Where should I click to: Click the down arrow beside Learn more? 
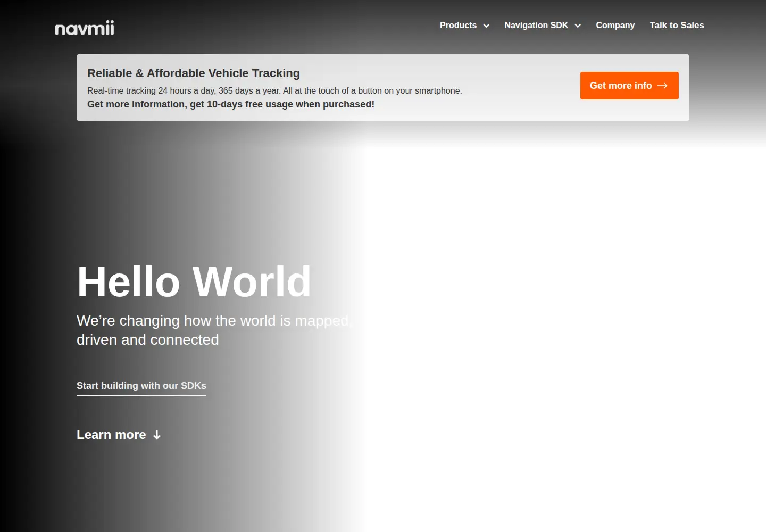coord(157,435)
